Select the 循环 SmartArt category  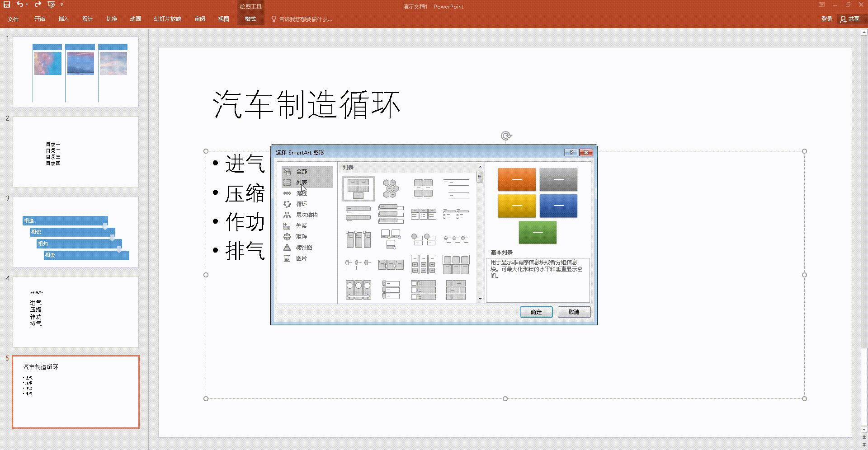click(302, 204)
